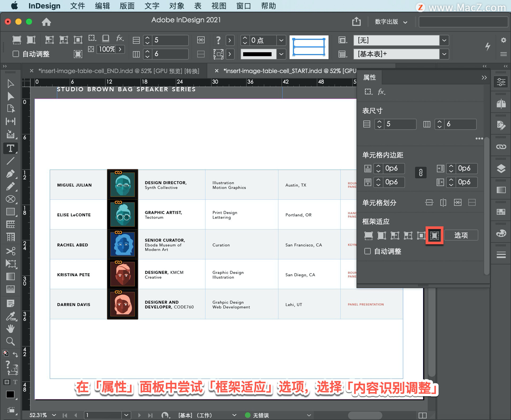Open the 对象 menu
The height and width of the screenshot is (420, 511).
[177, 6]
